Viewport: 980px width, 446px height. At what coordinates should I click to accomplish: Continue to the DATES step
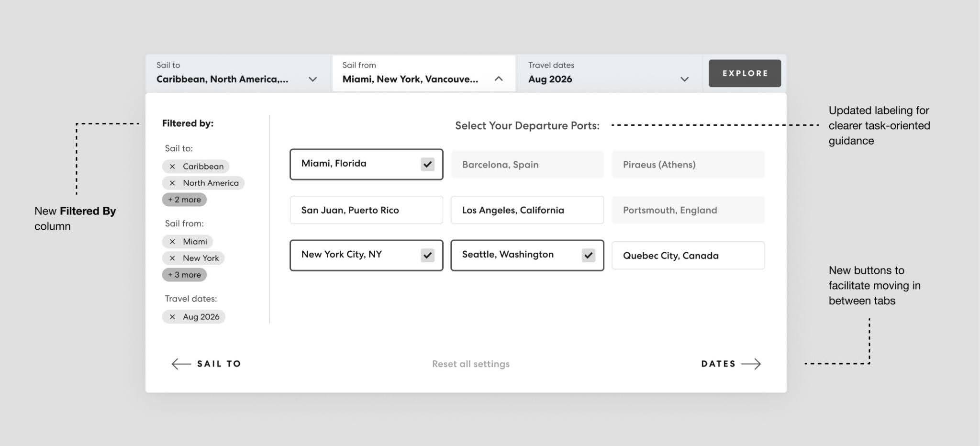point(731,364)
